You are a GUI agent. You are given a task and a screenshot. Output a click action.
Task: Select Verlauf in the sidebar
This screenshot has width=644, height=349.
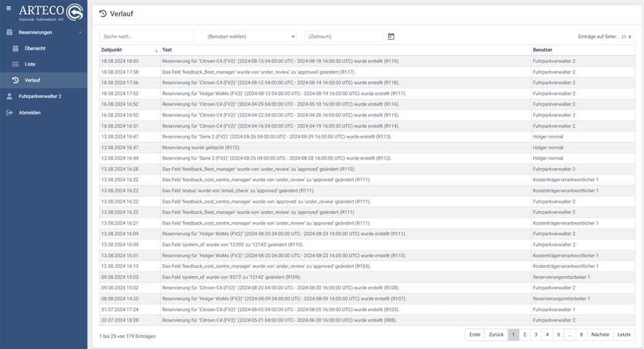pyautogui.click(x=33, y=80)
